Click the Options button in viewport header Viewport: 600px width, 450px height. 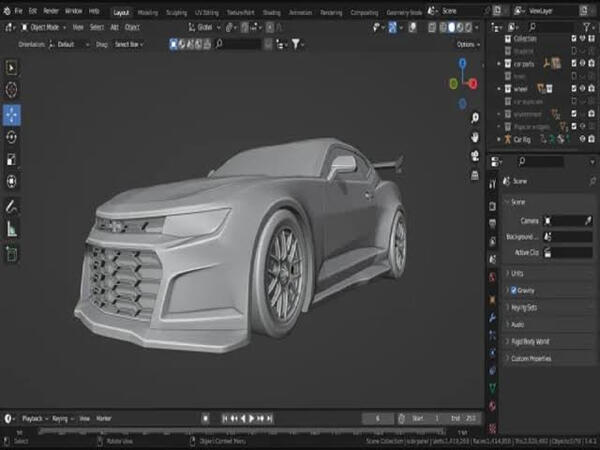pyautogui.click(x=467, y=45)
